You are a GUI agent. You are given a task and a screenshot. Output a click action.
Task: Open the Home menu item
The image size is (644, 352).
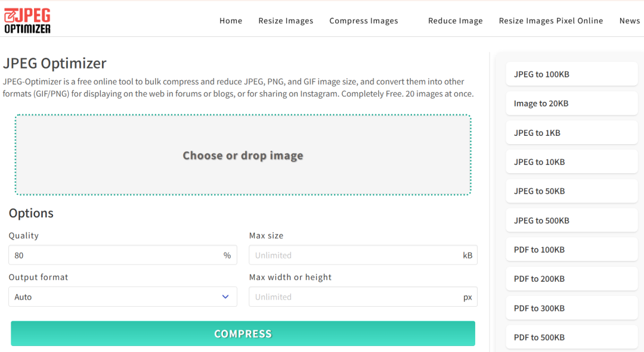[231, 21]
